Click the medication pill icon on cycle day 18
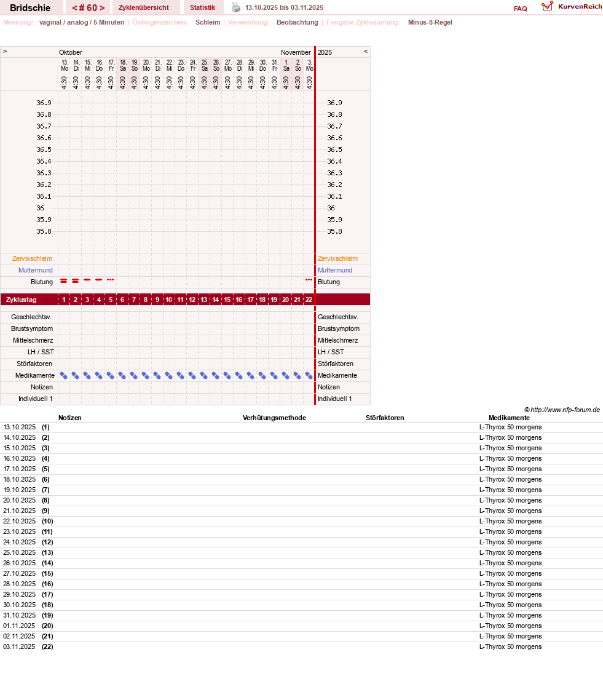603x700 pixels. point(262,375)
